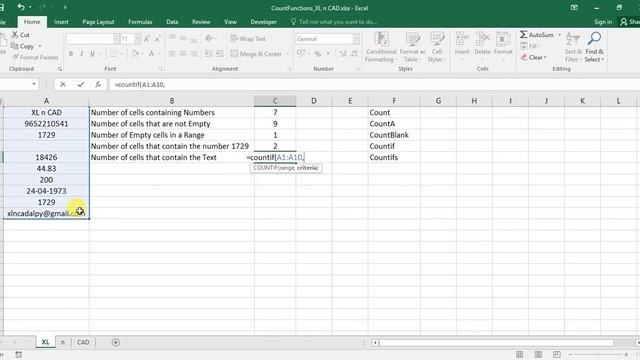Open Conditional Formatting menu
640x360 pixels.
[x=381, y=47]
